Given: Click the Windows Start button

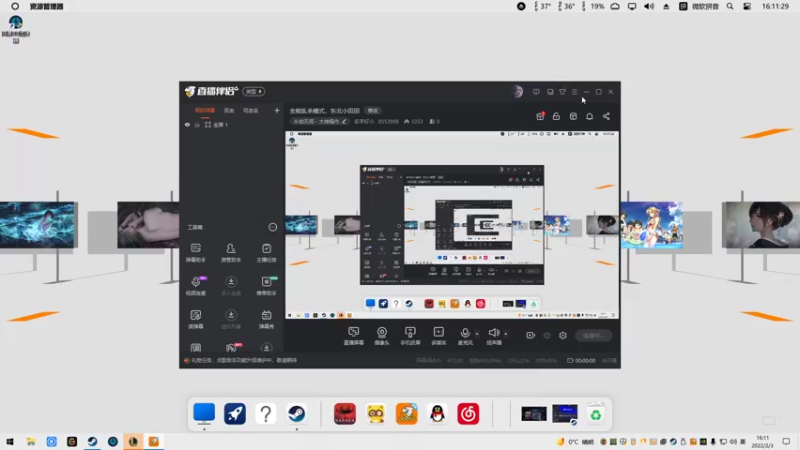Looking at the screenshot, I should pyautogui.click(x=10, y=441).
